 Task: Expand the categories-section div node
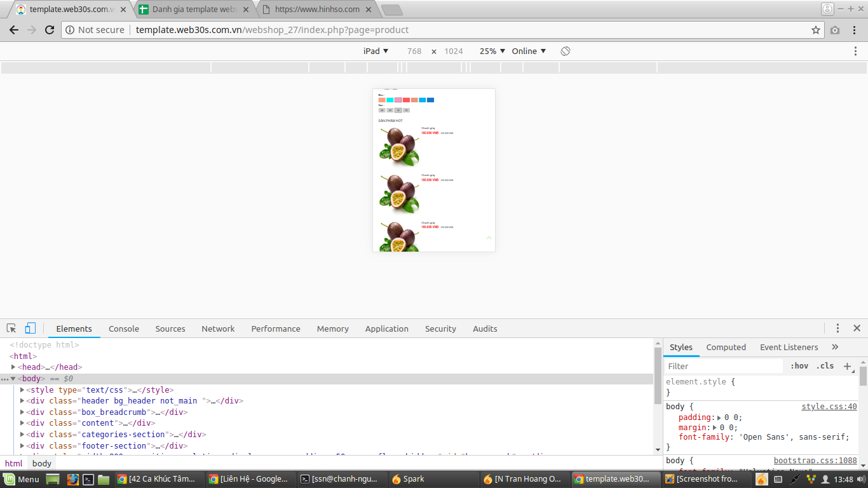pos(23,435)
